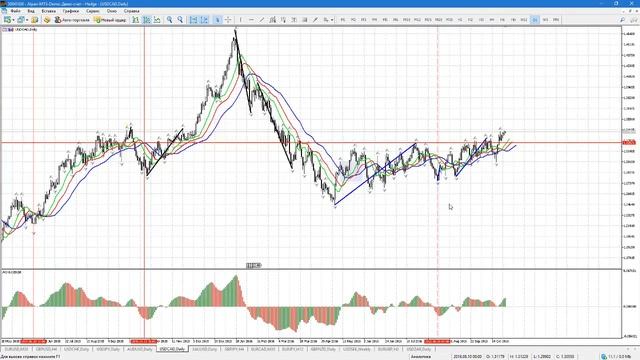Switch to USDSEK,Weekly chart tab
Screen dimensions: 640x360
(x=356, y=349)
